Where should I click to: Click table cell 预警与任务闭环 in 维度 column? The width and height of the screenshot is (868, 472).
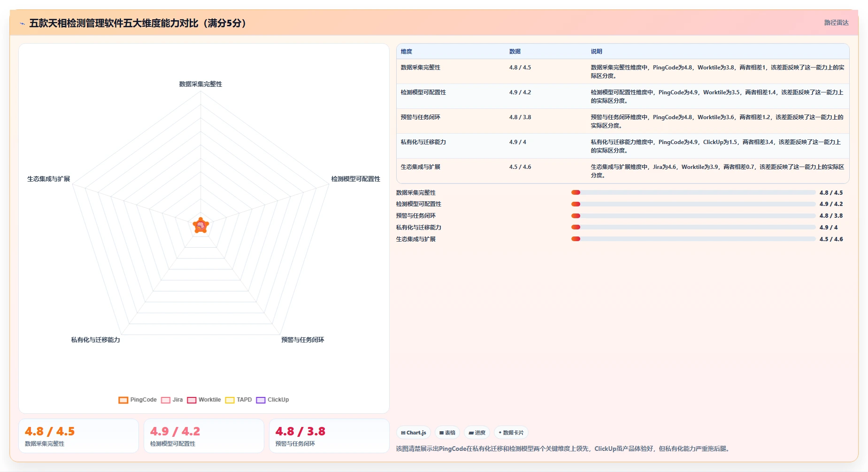coord(420,117)
